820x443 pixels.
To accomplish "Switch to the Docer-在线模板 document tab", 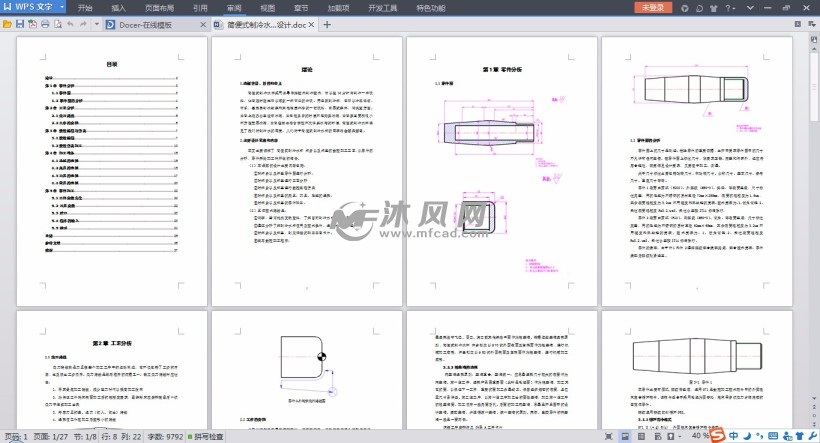I will tap(146, 25).
